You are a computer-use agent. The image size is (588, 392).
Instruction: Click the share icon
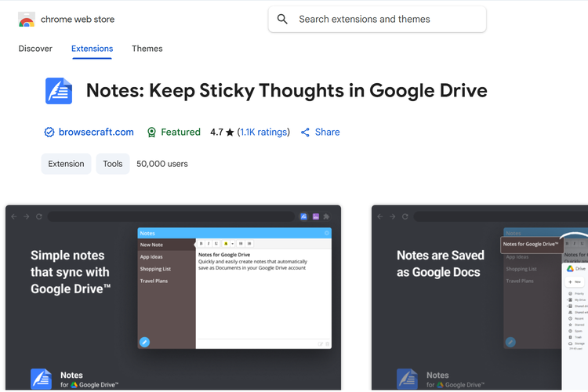(305, 132)
